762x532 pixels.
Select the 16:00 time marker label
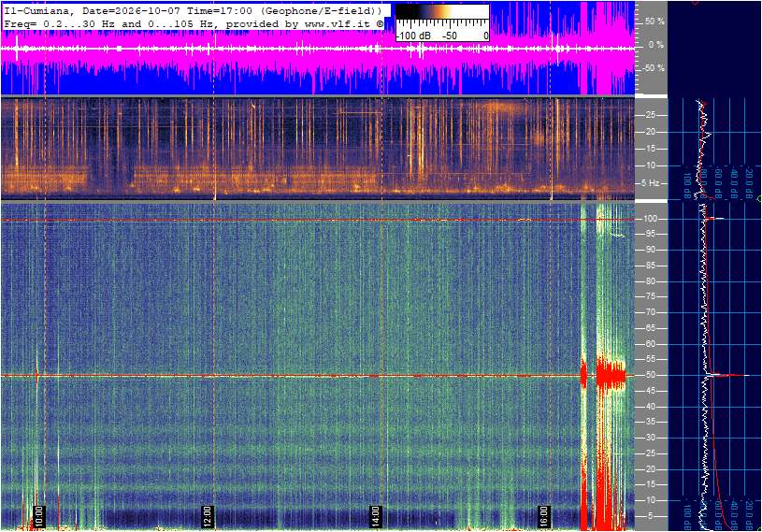point(544,516)
